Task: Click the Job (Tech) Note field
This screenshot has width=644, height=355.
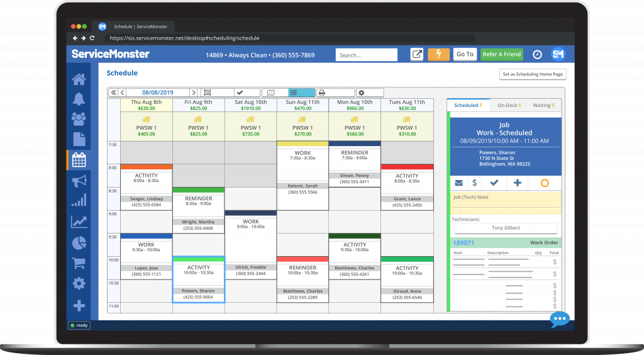Action: 506,203
